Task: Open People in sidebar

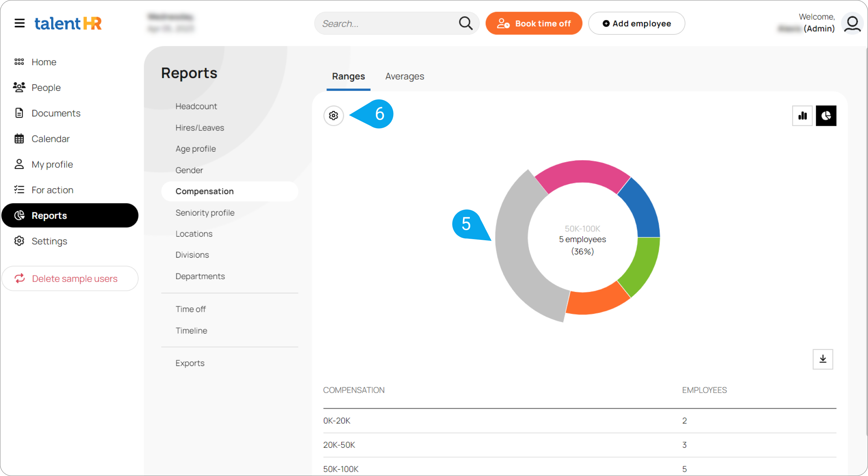Action: pyautogui.click(x=37, y=88)
